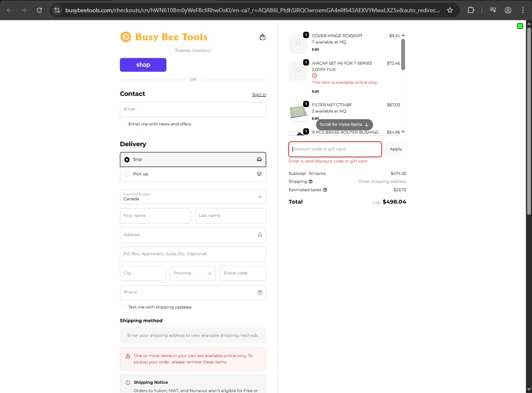Edit the COVER HINGE PCX50471 item
The image size is (532, 393).
pyautogui.click(x=315, y=49)
